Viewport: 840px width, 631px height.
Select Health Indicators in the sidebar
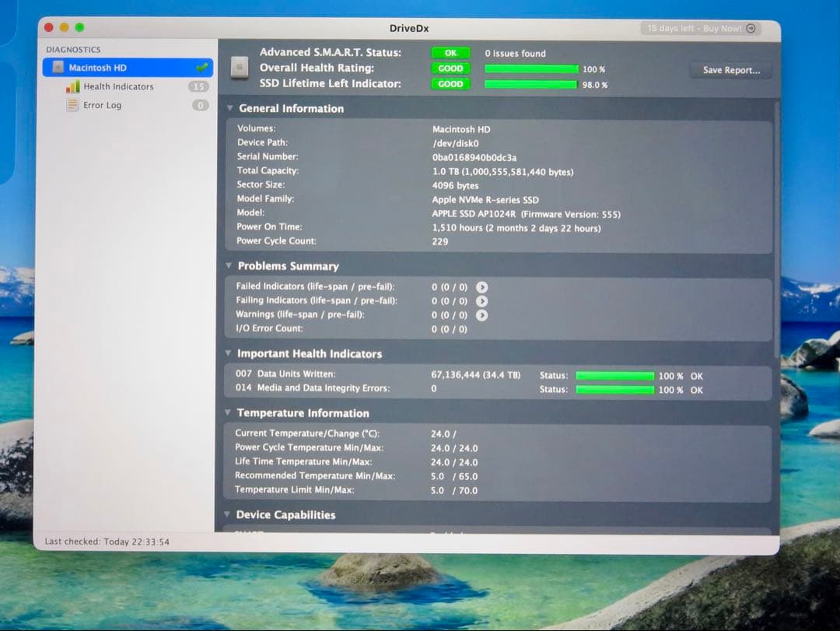[118, 86]
